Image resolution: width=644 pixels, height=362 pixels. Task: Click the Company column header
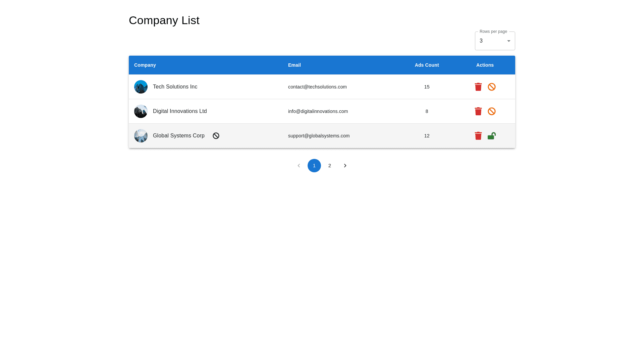(x=145, y=65)
